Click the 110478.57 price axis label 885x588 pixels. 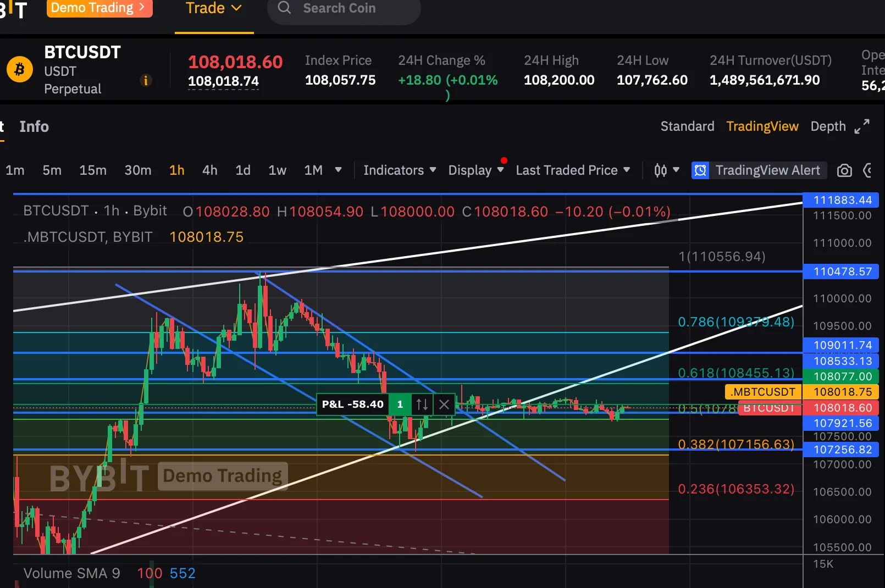pyautogui.click(x=841, y=271)
